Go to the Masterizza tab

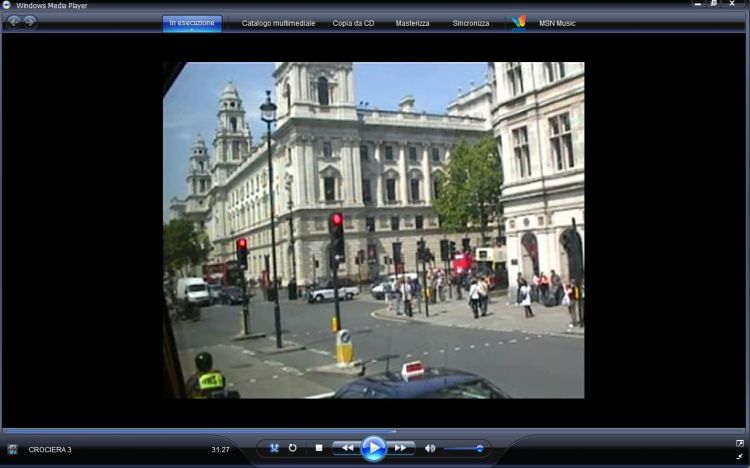[412, 23]
